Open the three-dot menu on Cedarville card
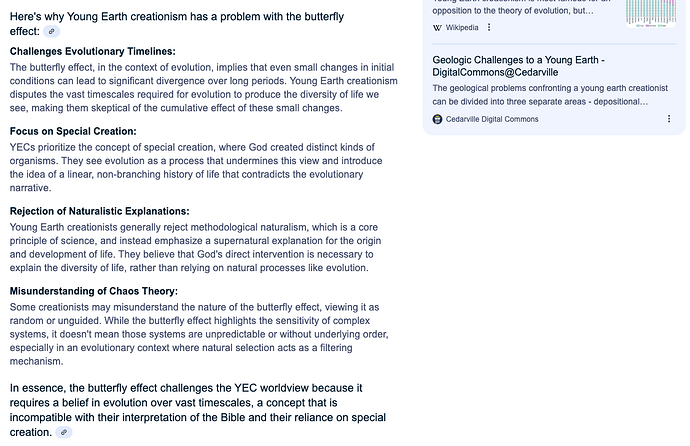The width and height of the screenshot is (690, 446). [x=549, y=119]
